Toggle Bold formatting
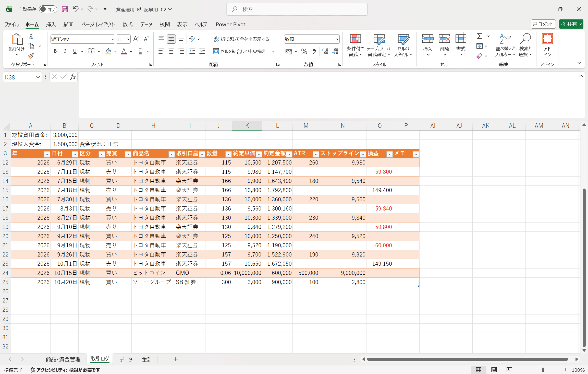 pos(55,51)
